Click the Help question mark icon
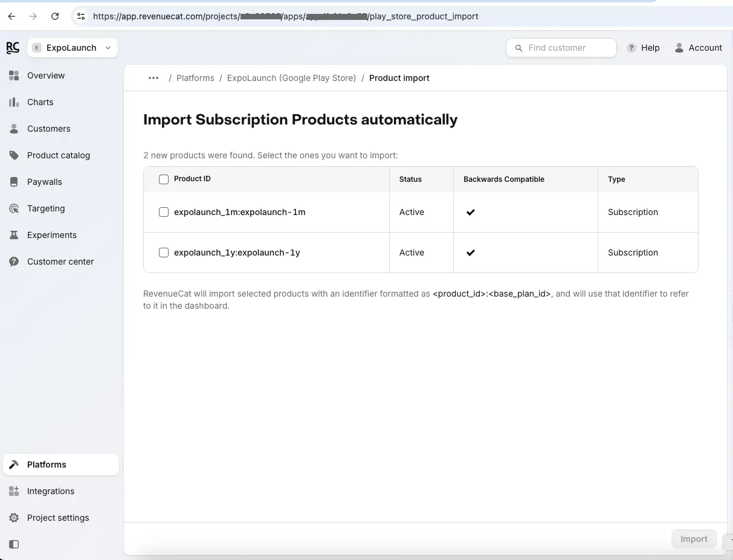This screenshot has height=560, width=733. pos(631,48)
